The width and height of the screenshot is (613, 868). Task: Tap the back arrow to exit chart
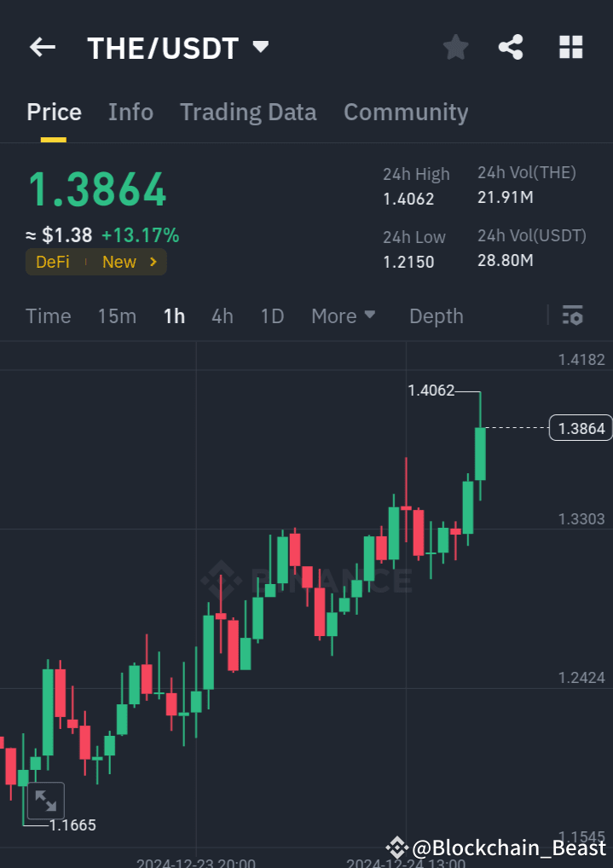point(42,47)
